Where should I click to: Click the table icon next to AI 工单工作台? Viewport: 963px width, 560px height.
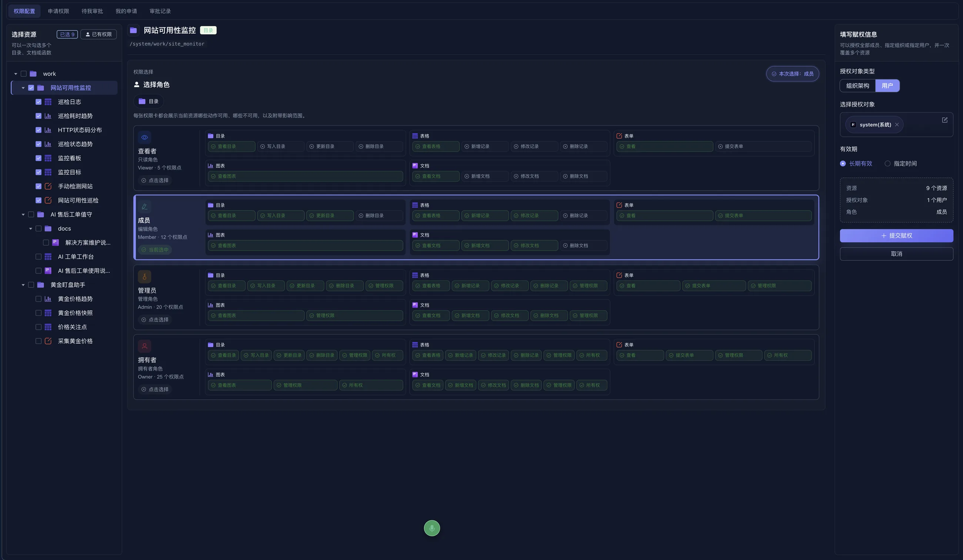click(x=48, y=257)
